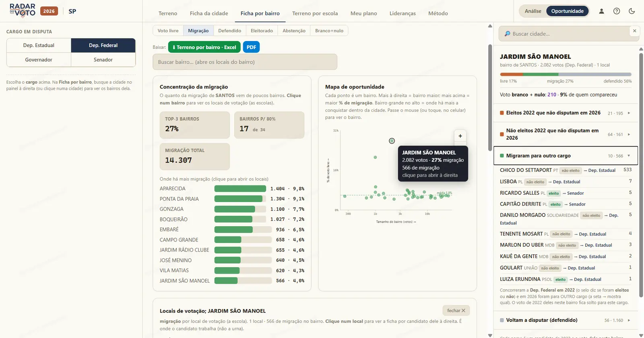
Task: Show the Eleitorado view
Action: (262, 31)
